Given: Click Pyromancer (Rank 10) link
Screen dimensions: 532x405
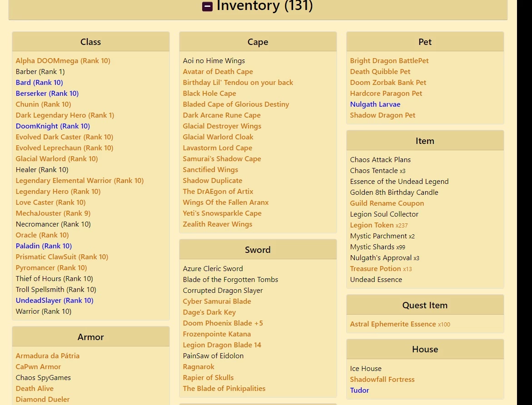Looking at the screenshot, I should tap(51, 267).
